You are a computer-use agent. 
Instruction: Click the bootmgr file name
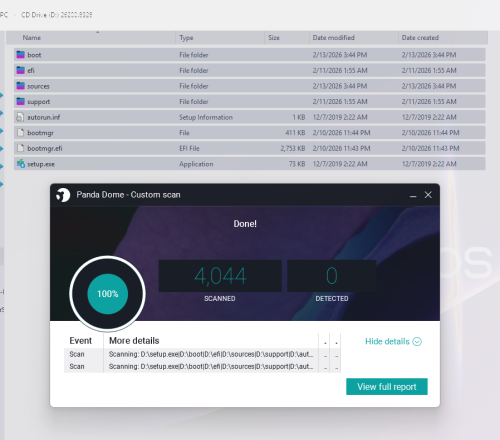pyautogui.click(x=40, y=133)
